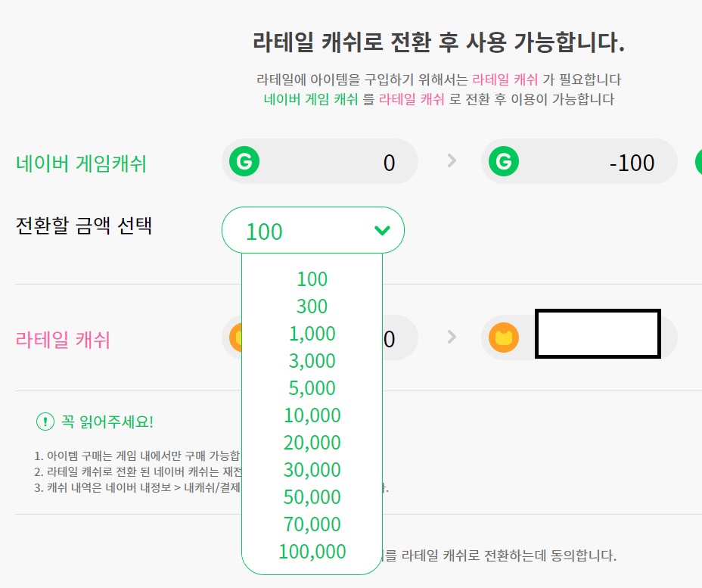
Task: Select 10,000 in the dropdown list
Action: [312, 415]
